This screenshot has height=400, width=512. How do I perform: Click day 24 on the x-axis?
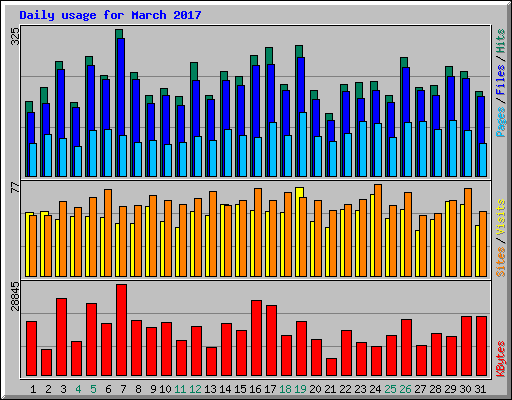pos(375,389)
